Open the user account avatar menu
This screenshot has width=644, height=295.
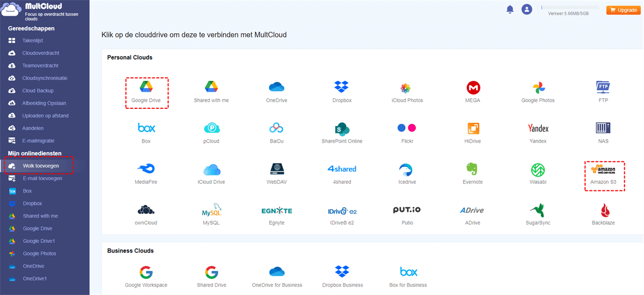coord(527,9)
